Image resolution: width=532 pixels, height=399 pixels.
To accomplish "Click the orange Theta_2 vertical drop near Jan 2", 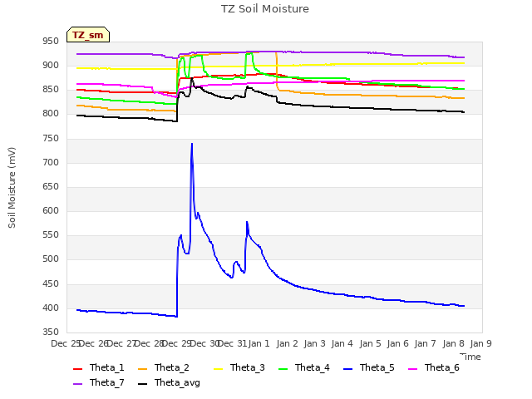I will point(277,71).
